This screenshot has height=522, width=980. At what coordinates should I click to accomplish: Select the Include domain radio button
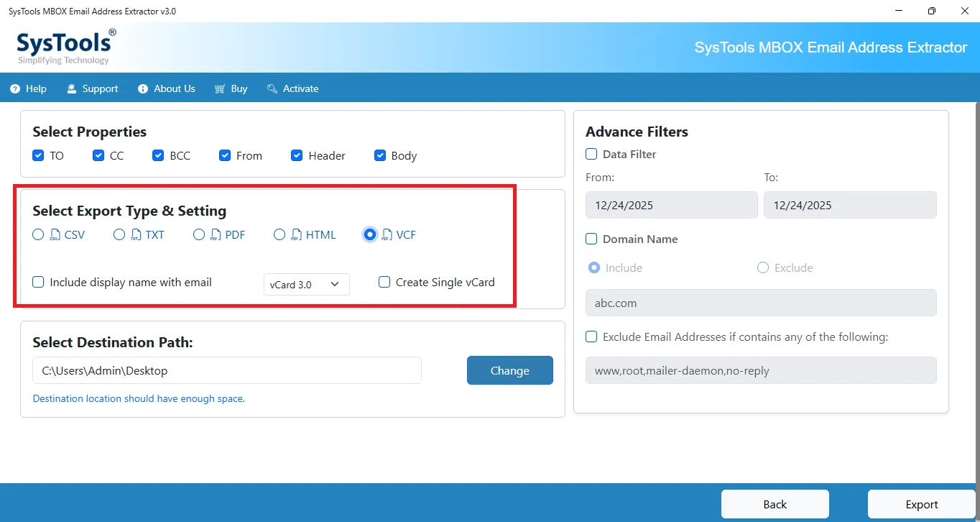pyautogui.click(x=594, y=267)
